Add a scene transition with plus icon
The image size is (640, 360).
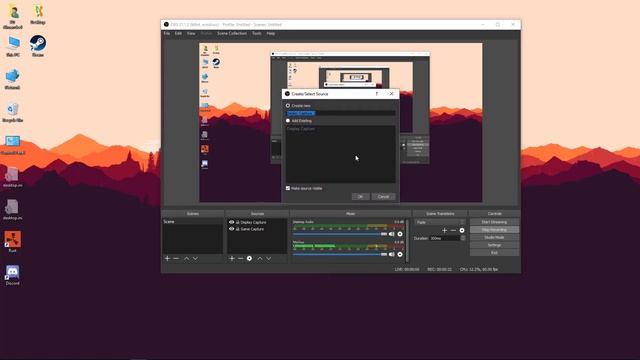(444, 230)
